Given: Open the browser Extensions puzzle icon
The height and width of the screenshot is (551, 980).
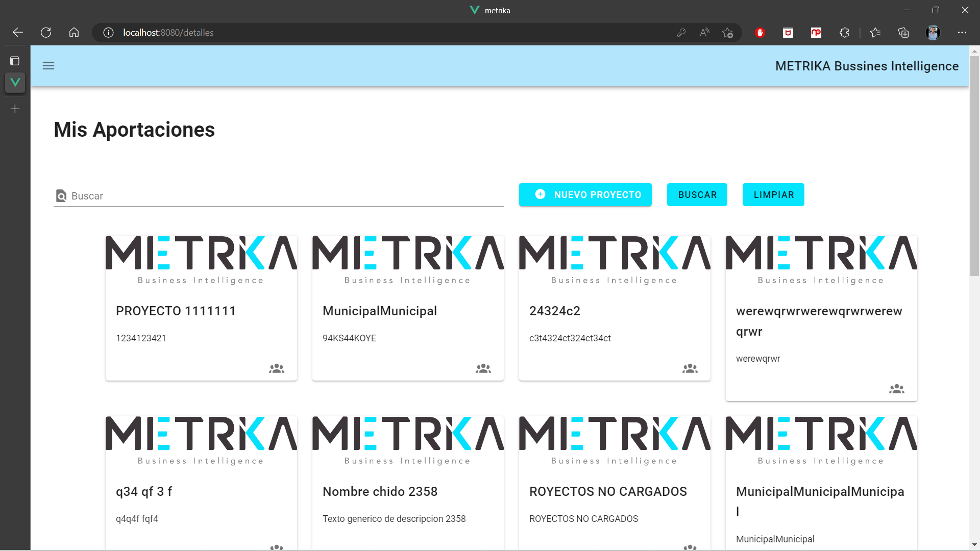Looking at the screenshot, I should tap(844, 32).
